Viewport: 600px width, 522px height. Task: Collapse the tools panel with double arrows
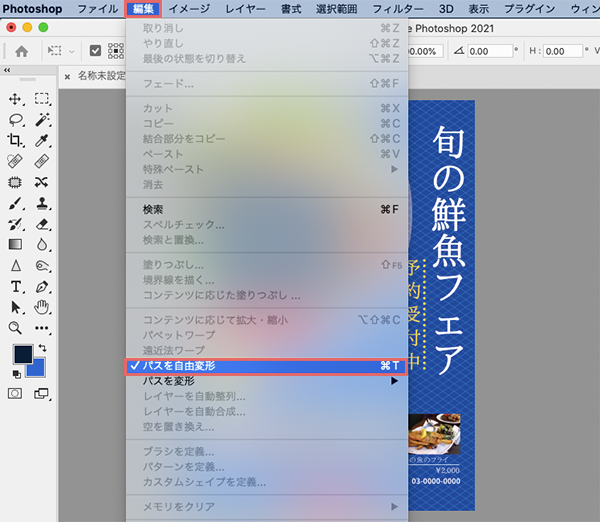coord(7,70)
